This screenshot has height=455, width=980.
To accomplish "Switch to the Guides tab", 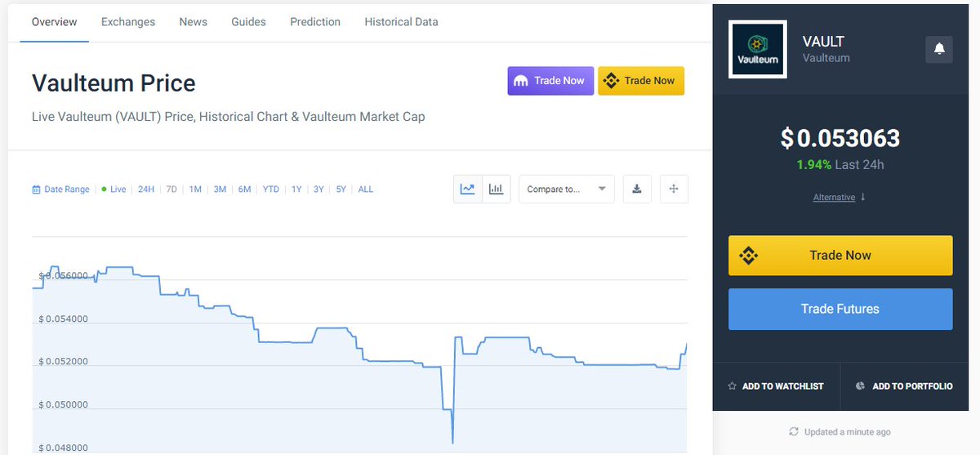I will [x=248, y=22].
